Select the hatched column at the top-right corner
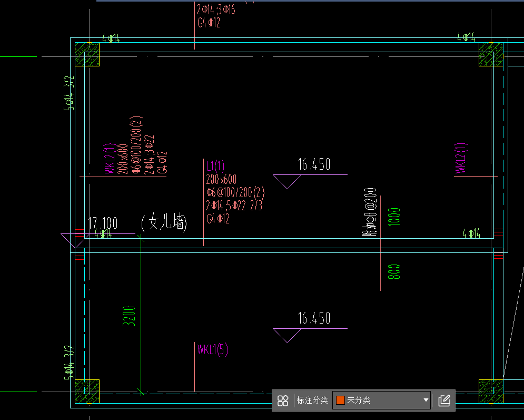This screenshot has width=524, height=420. [x=491, y=54]
